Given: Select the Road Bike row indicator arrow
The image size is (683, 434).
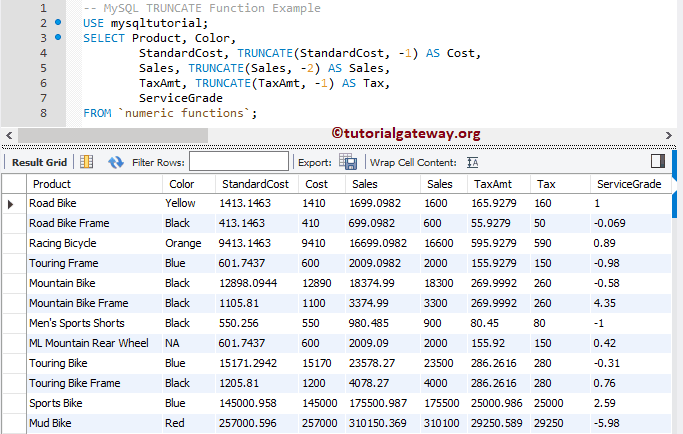Looking at the screenshot, I should coord(10,203).
